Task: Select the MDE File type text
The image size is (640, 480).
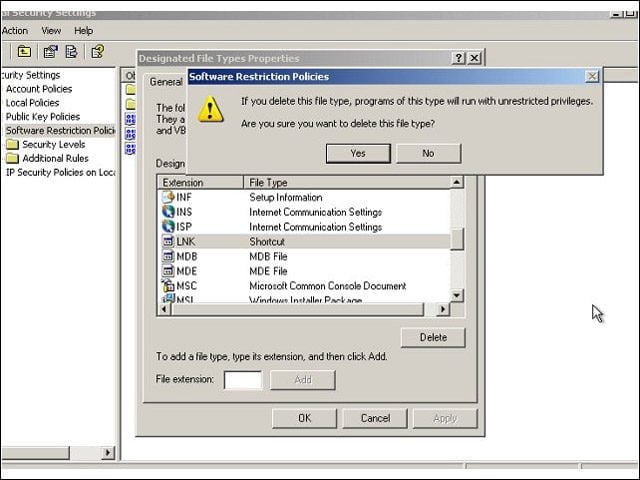Action: pyautogui.click(x=268, y=271)
